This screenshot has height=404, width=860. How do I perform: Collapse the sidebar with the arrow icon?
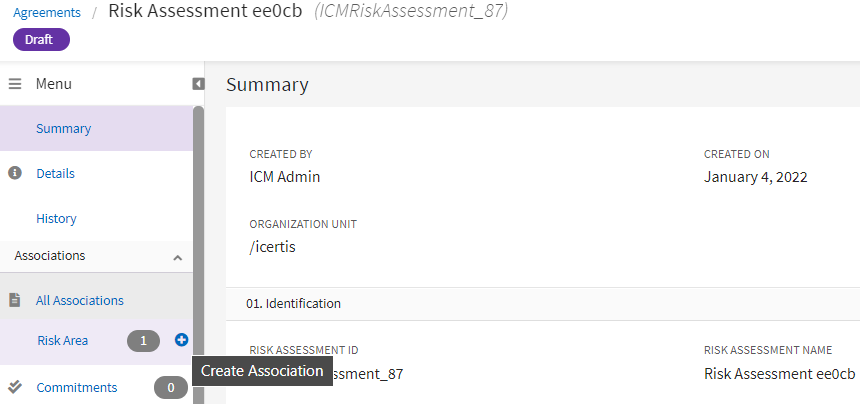click(x=198, y=84)
